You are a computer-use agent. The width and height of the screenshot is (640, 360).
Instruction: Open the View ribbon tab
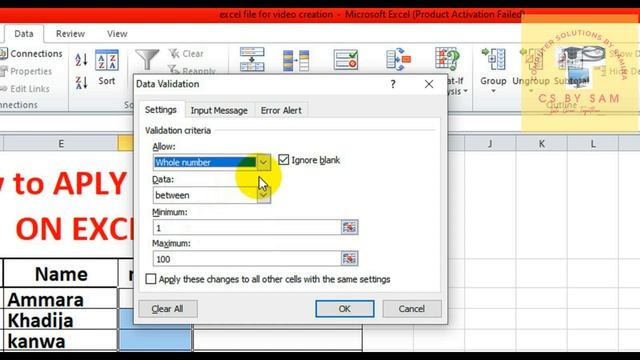pos(117,34)
